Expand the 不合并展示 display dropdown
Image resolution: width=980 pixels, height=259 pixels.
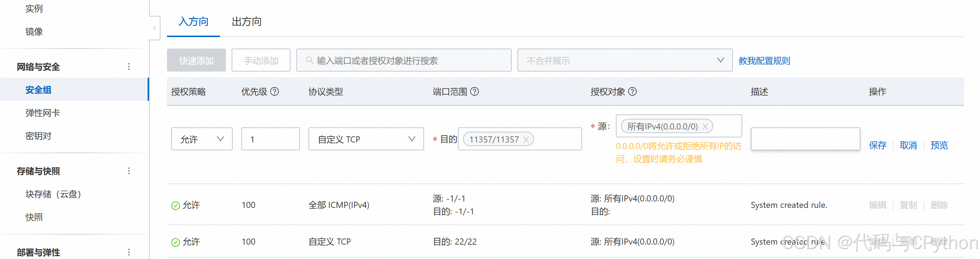click(x=625, y=60)
